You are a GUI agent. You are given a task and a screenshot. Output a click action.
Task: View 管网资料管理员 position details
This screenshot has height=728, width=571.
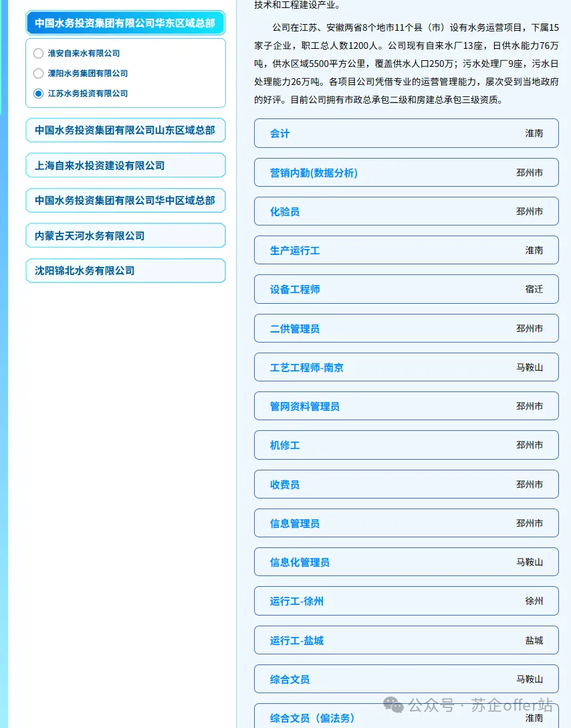pyautogui.click(x=407, y=406)
